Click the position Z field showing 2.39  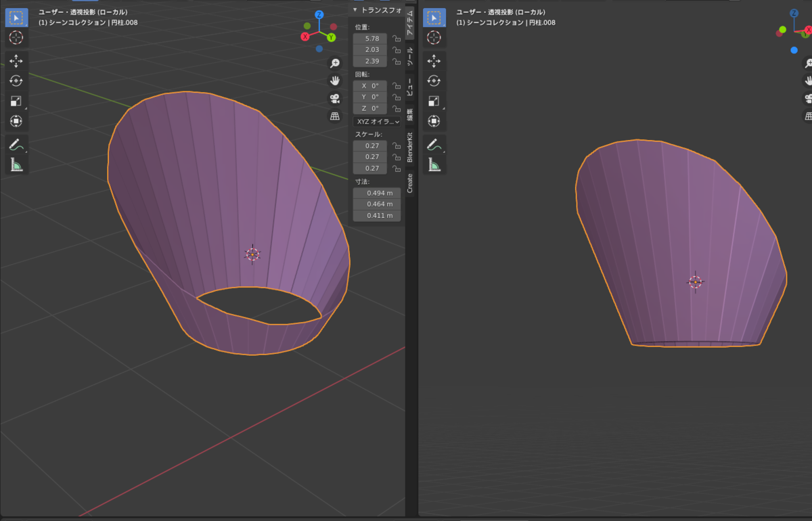(370, 62)
